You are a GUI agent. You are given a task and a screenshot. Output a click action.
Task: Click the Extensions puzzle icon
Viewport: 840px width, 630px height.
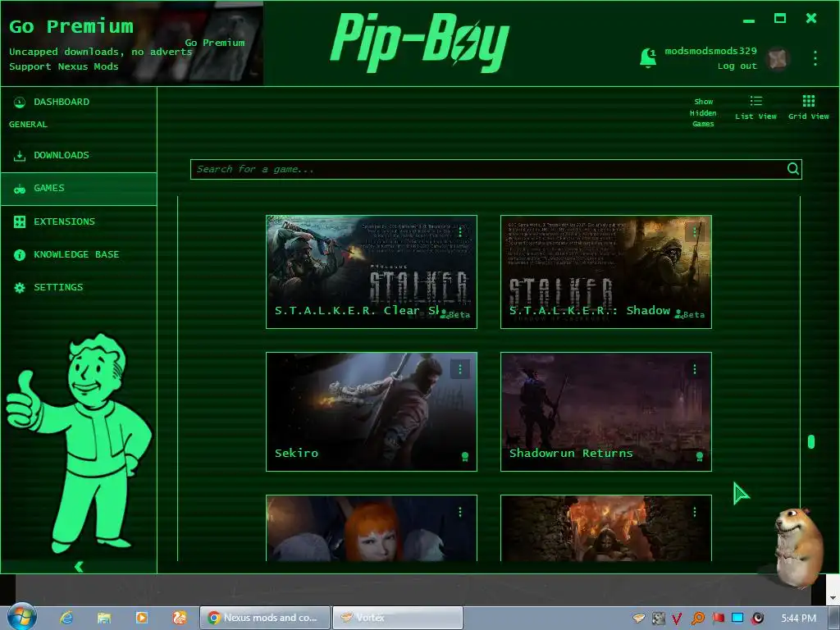pos(20,221)
